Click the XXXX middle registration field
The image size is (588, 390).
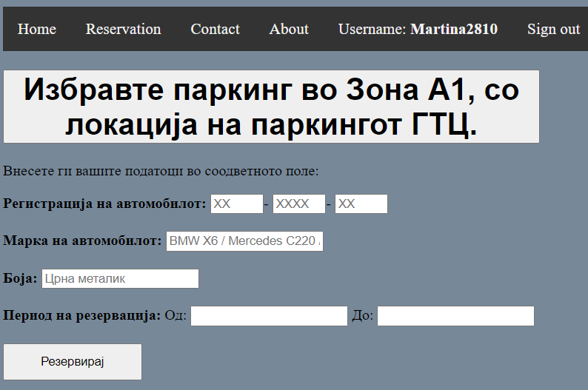pos(299,204)
